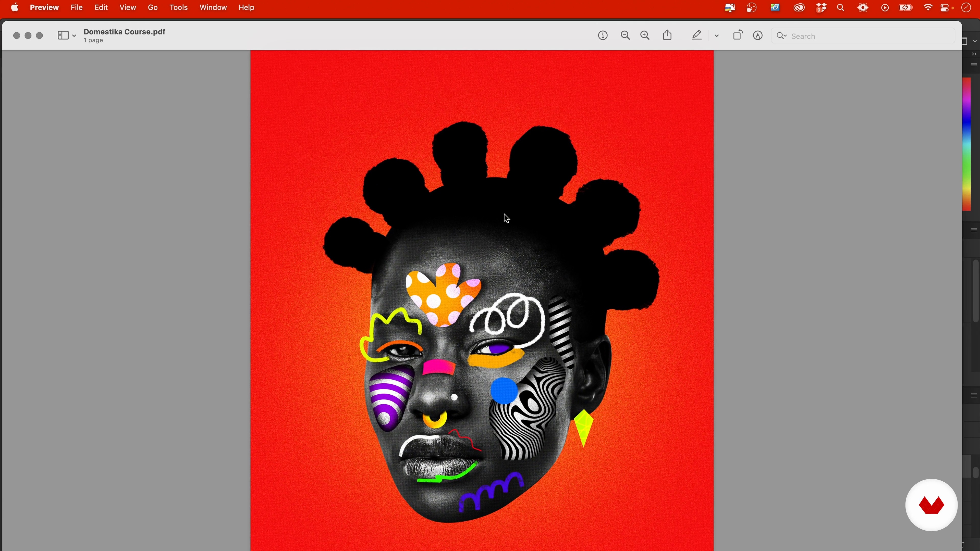The height and width of the screenshot is (551, 980).
Task: Open the lowest right-edge hamburger menu
Action: point(974,396)
